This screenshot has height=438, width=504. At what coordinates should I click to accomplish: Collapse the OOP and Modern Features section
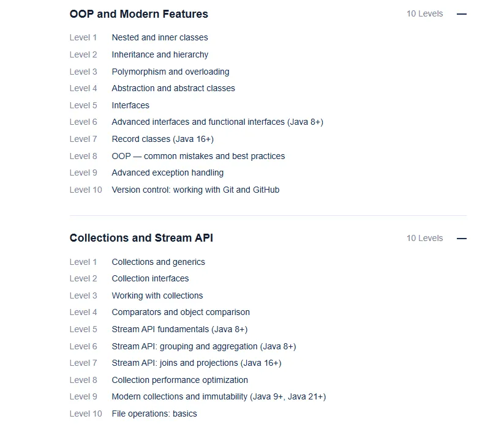(462, 14)
